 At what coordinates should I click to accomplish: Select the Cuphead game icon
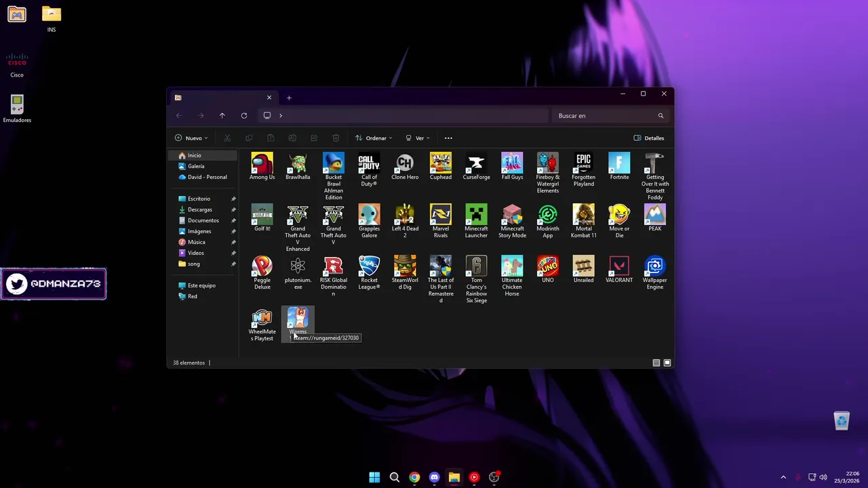(x=441, y=167)
